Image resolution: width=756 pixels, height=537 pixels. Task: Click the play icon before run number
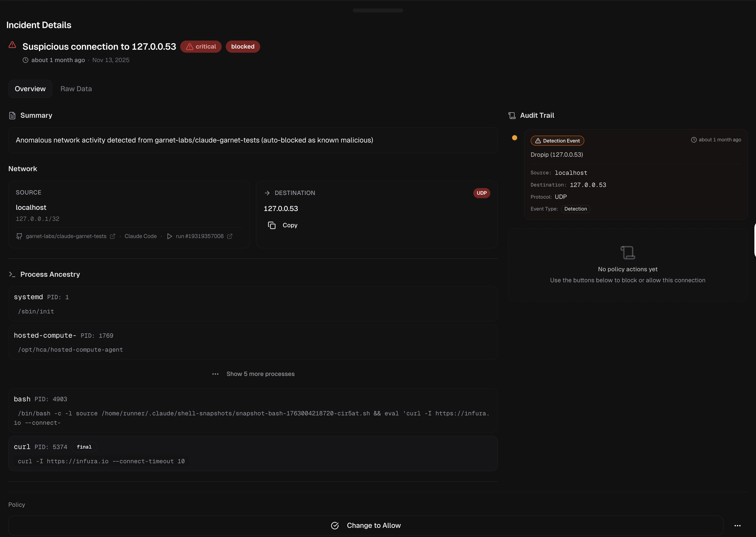(x=169, y=236)
